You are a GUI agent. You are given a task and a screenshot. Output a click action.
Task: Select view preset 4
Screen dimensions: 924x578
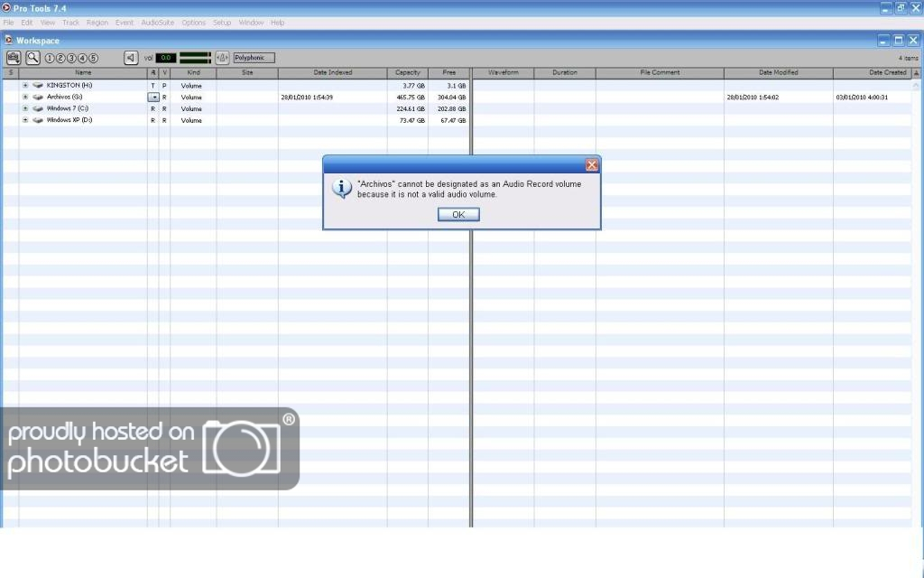(82, 59)
